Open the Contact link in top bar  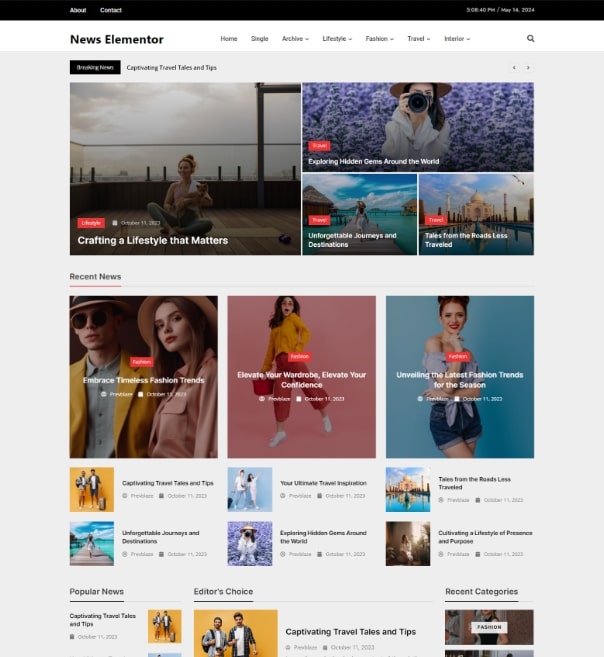111,10
